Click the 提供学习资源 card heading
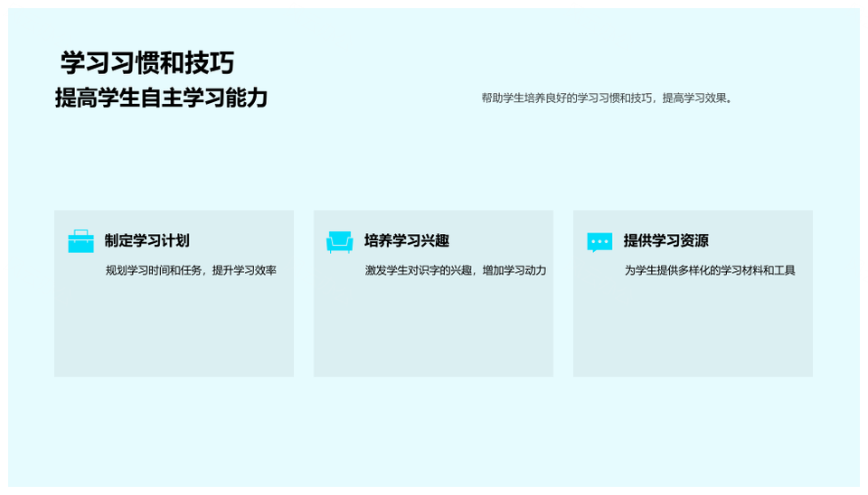Viewport: 868px width, 495px height. click(665, 240)
